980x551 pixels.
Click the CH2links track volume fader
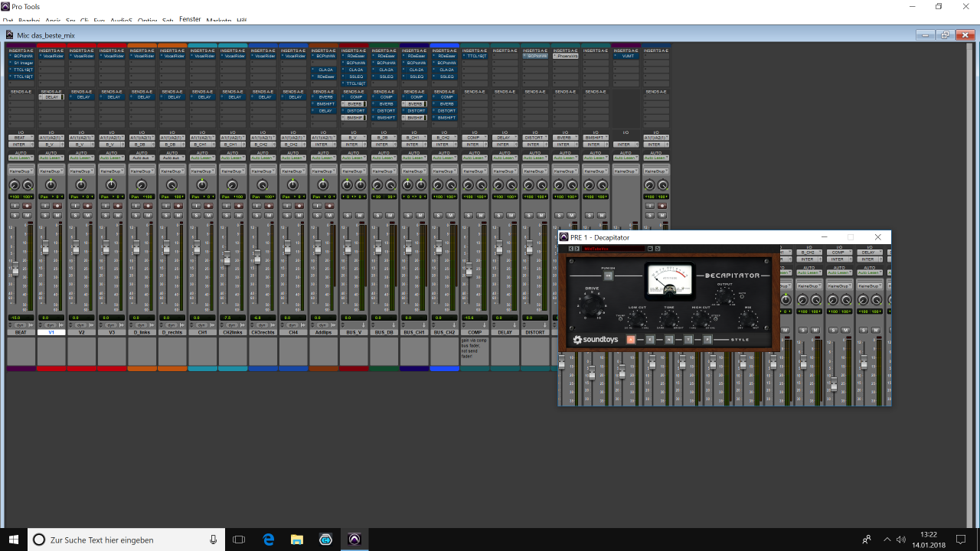pyautogui.click(x=227, y=258)
